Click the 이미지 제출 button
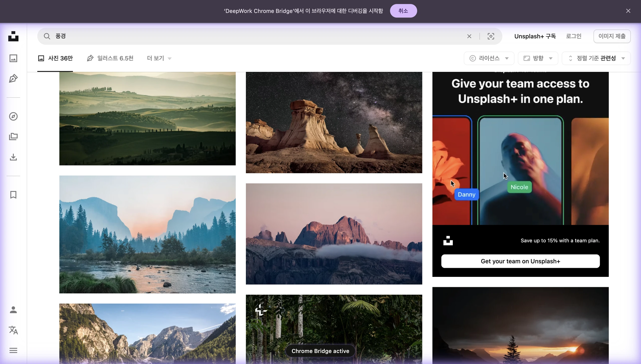The height and width of the screenshot is (364, 641). [x=612, y=36]
